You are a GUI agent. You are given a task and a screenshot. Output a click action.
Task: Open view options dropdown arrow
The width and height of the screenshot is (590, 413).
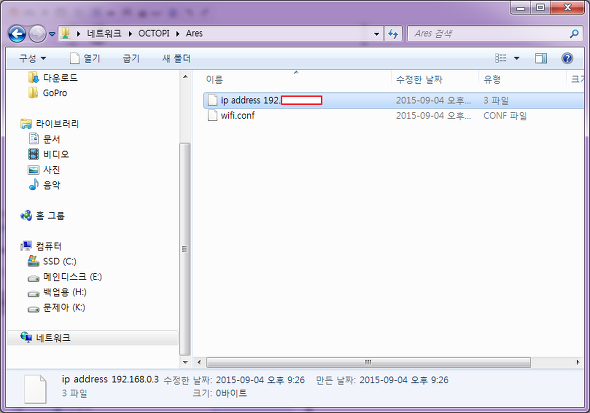point(517,58)
